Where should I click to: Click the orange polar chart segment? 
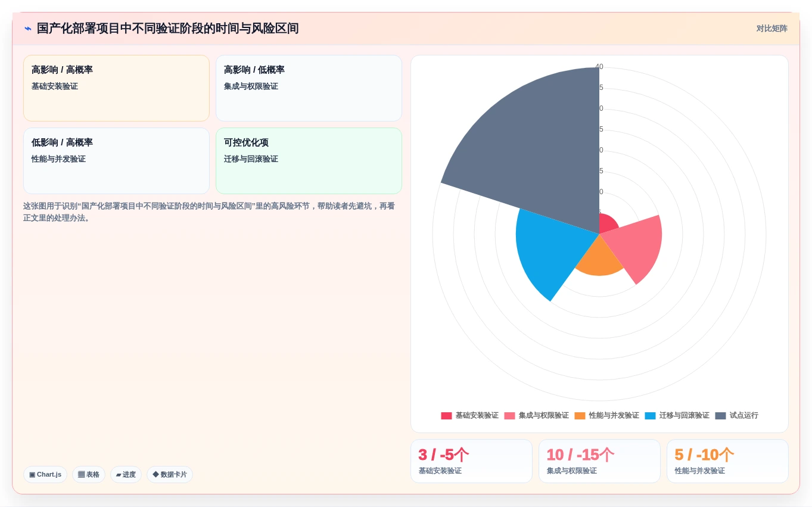(x=599, y=259)
